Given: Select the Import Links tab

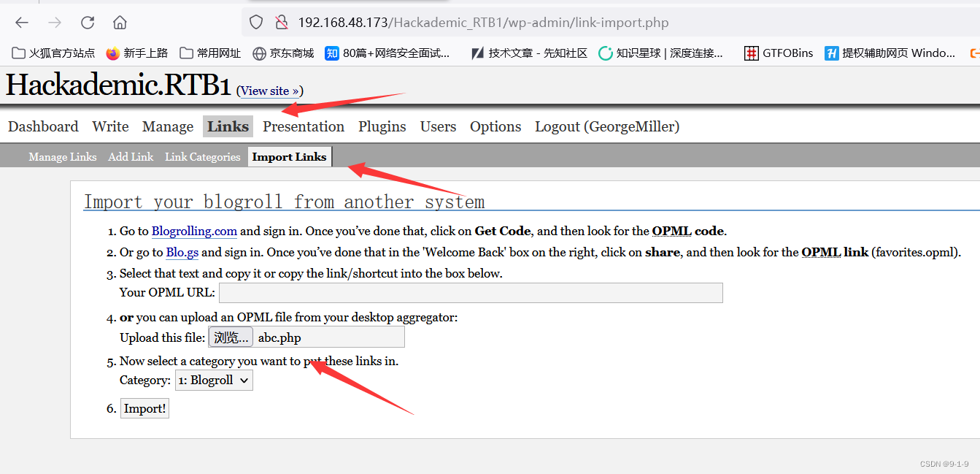Looking at the screenshot, I should tap(289, 156).
